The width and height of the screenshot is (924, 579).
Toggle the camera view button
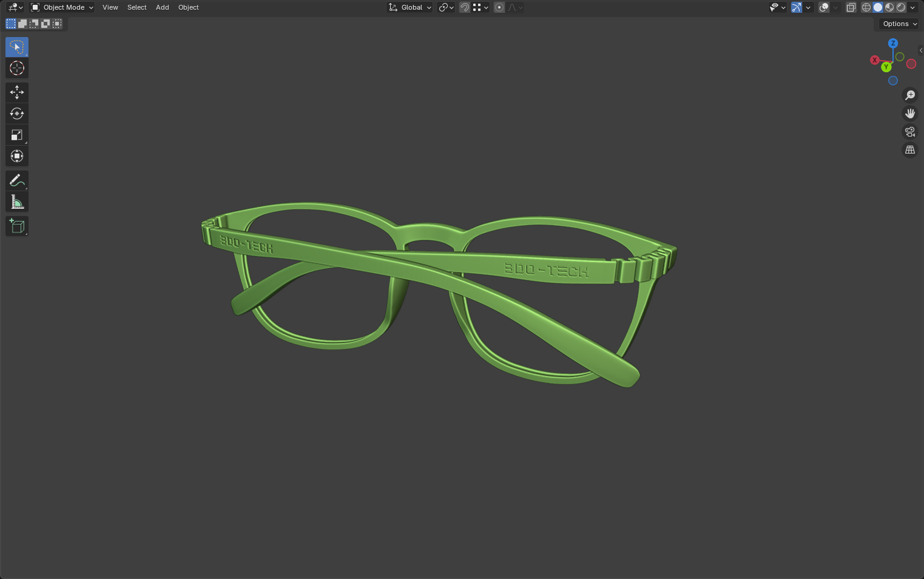pos(909,132)
